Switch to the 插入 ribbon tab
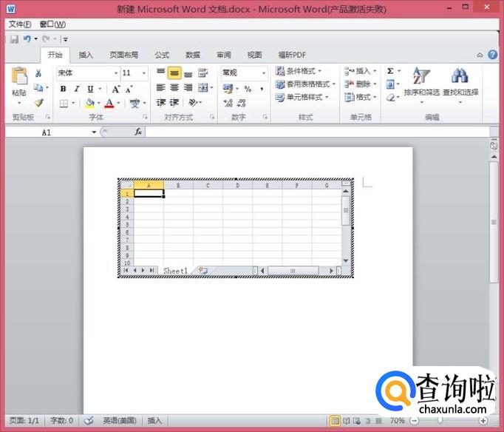504x432 pixels. point(86,55)
